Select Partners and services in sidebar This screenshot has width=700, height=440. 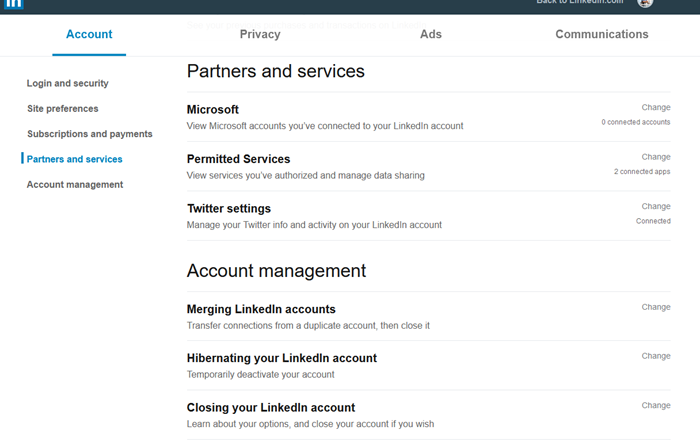(x=75, y=159)
